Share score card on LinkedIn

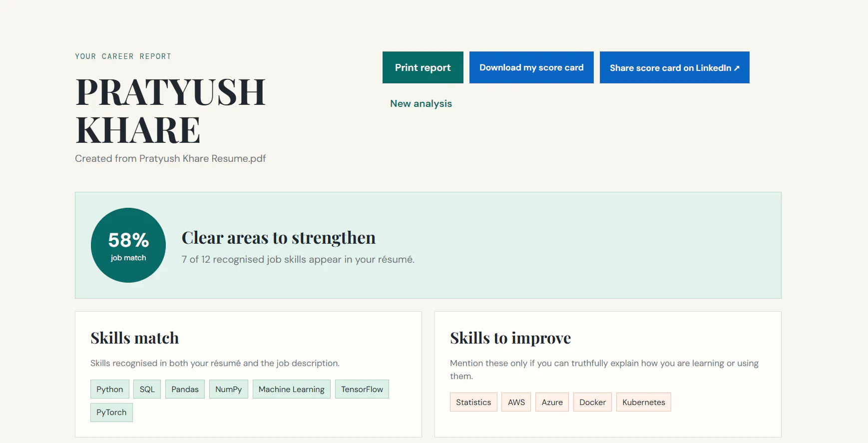tap(674, 67)
